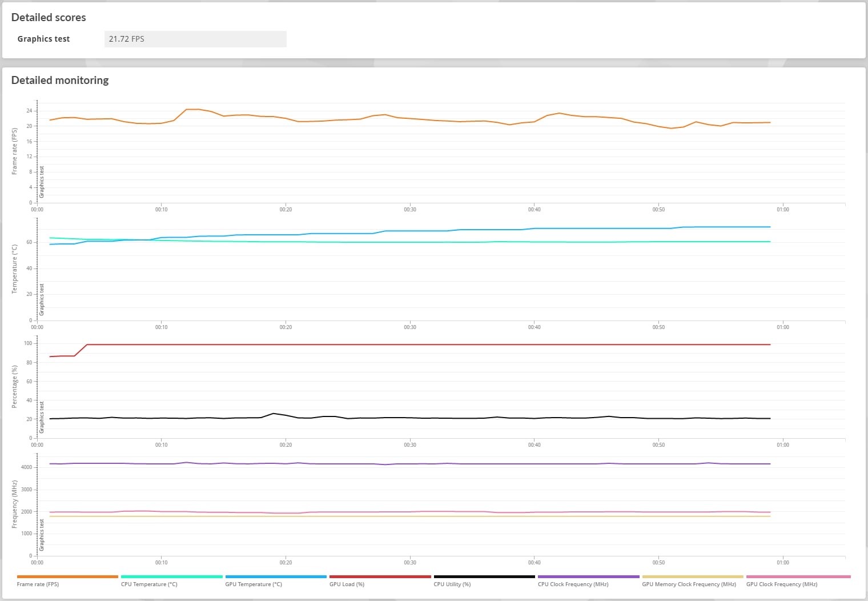868x601 pixels.
Task: Click the Detailed scores heading
Action: pyautogui.click(x=49, y=18)
